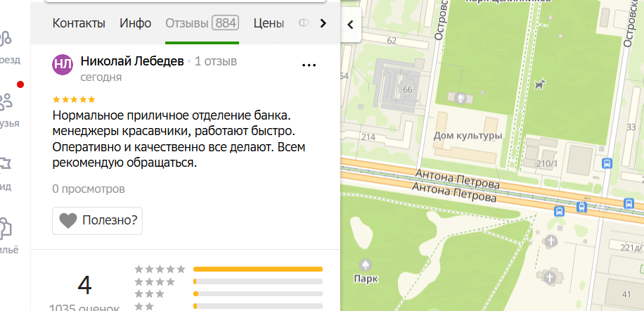Open friends icon in left sidebar
The width and height of the screenshot is (644, 311).
tap(6, 101)
